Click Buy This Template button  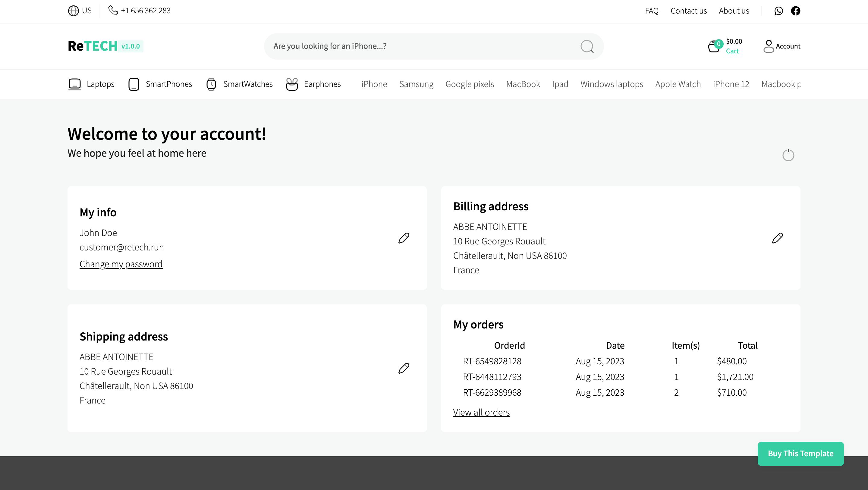pyautogui.click(x=800, y=454)
